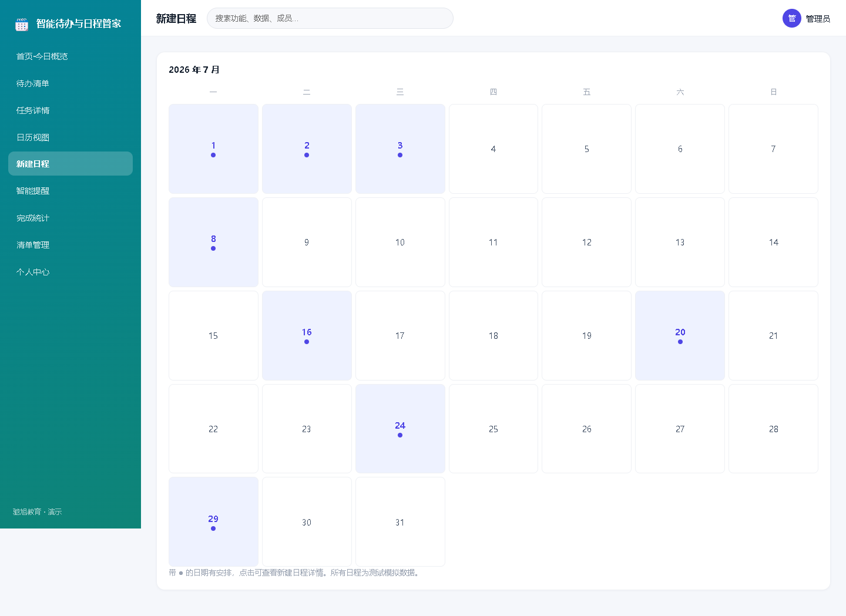Viewport: 846px width, 616px height.
Task: Select July 1 with scheduled event
Action: click(213, 149)
